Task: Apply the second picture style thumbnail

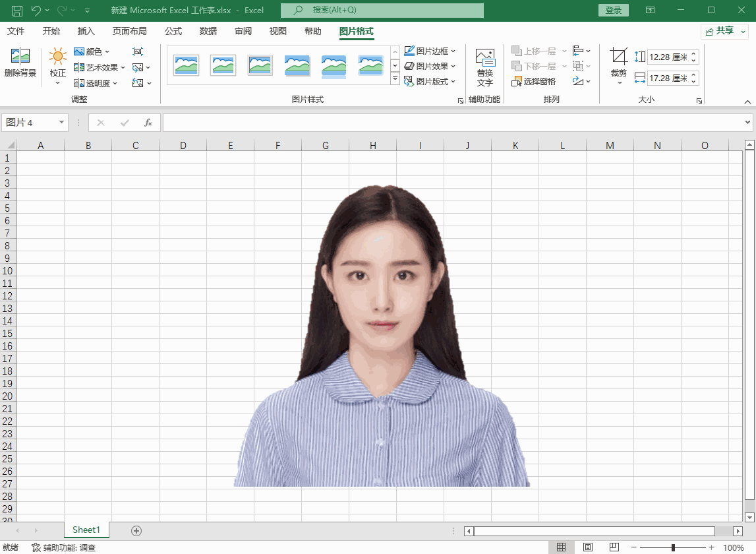Action: [223, 65]
